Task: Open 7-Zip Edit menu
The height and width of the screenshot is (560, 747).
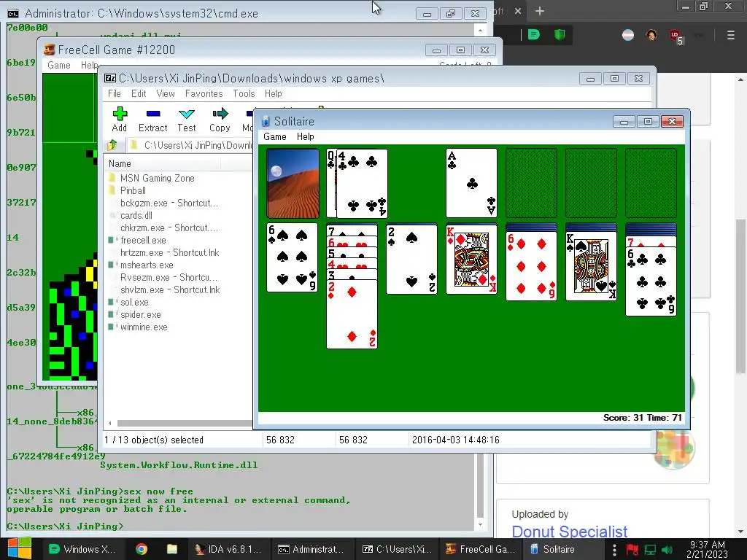Action: (x=139, y=93)
